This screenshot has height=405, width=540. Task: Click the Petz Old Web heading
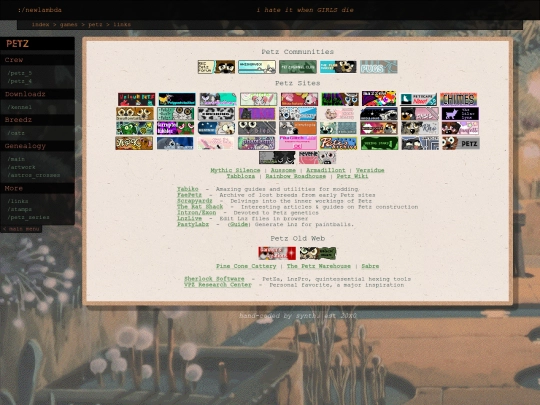(298, 238)
